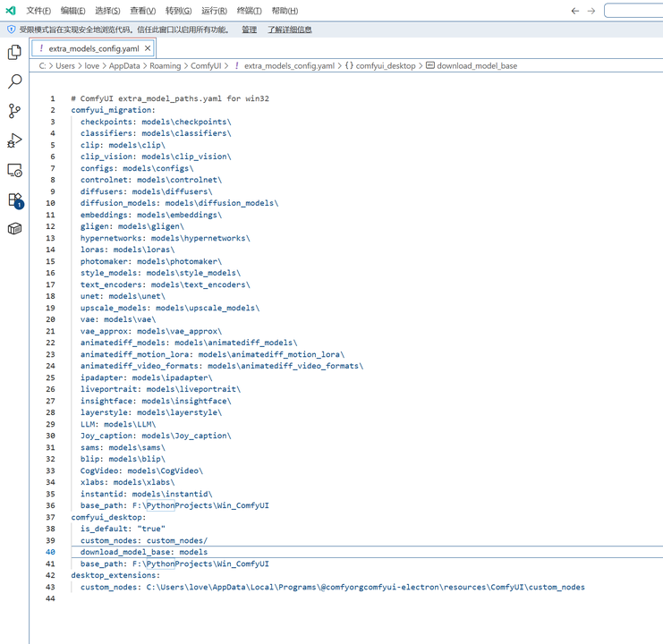This screenshot has height=644, width=663.
Task: Click the command center search box
Action: point(633,11)
